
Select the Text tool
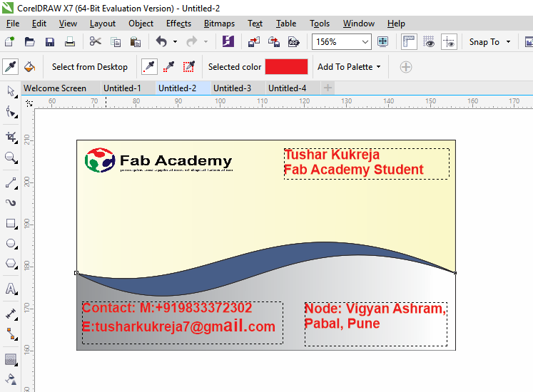pyautogui.click(x=11, y=289)
